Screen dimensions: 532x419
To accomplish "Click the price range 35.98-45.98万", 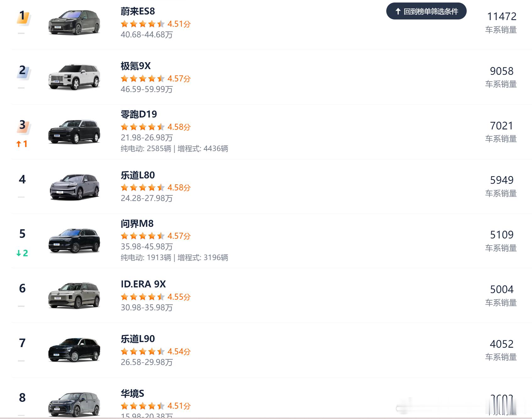I will coord(147,247).
